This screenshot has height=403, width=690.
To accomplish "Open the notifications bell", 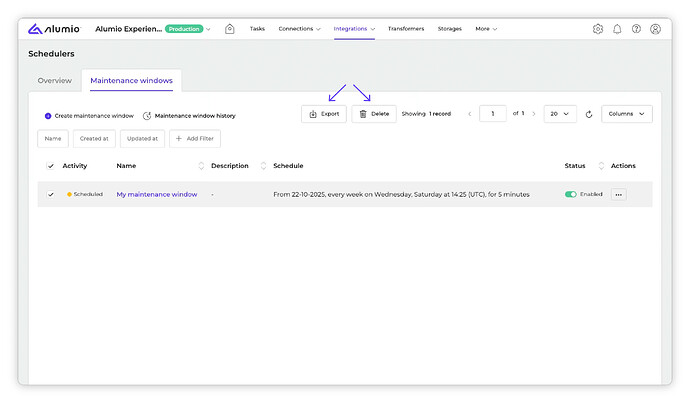I will pyautogui.click(x=617, y=29).
